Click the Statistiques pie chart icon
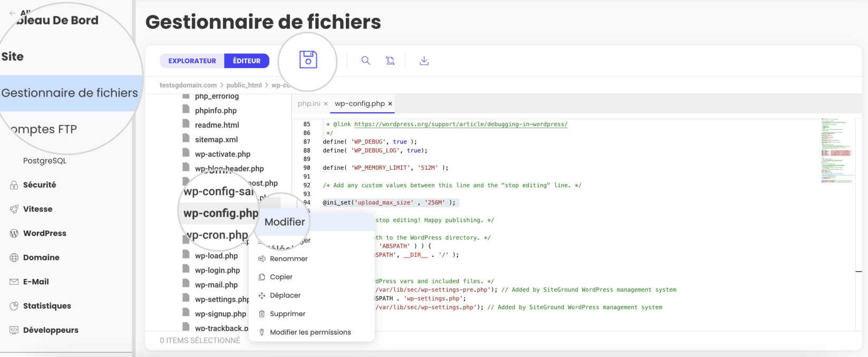Viewport: 868px width, 357px height. (14, 306)
